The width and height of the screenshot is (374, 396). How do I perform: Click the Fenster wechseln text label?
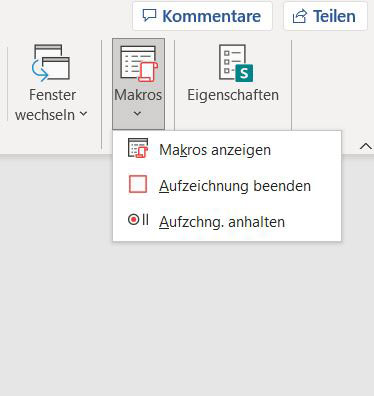point(47,105)
